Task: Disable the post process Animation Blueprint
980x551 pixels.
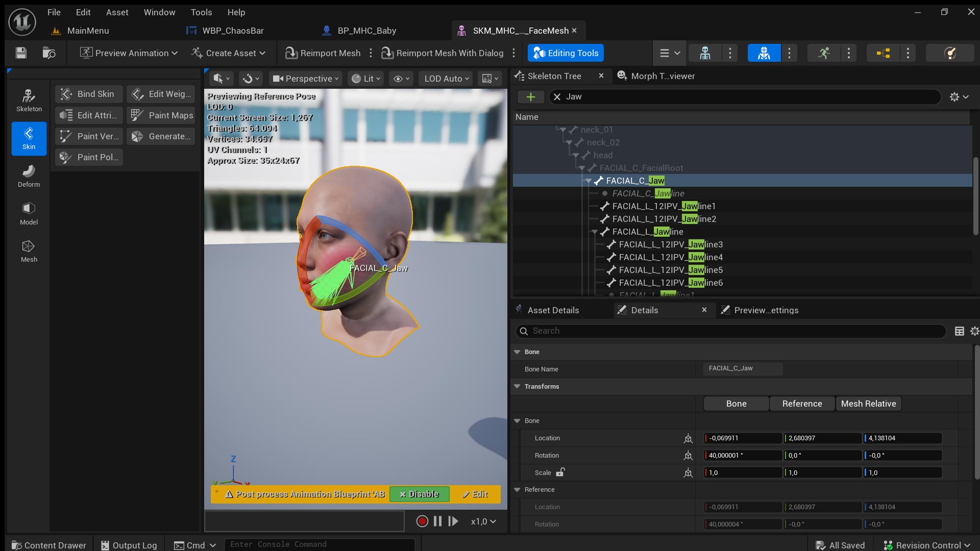Action: 419,494
